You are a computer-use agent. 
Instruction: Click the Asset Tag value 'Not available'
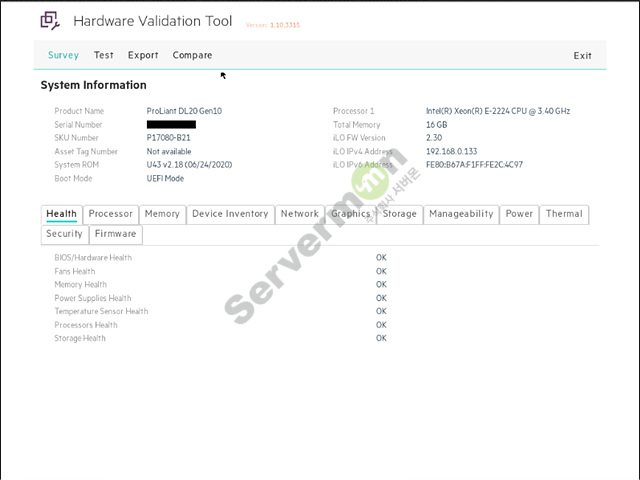169,151
